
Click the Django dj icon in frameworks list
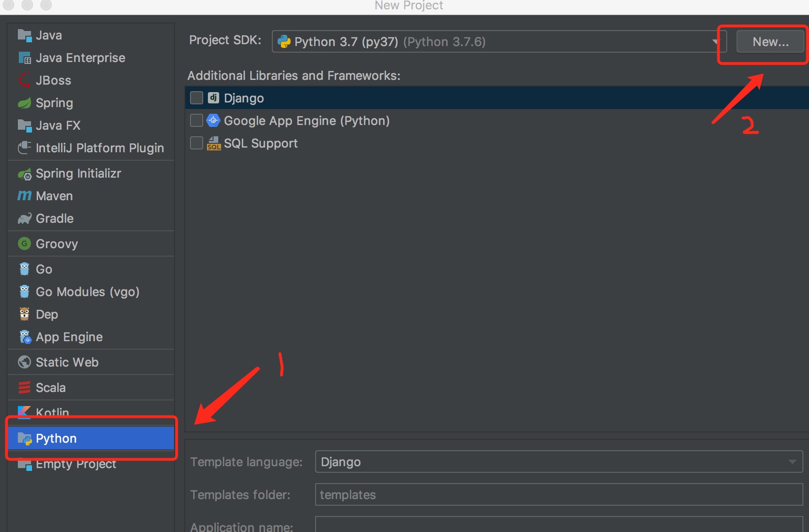213,98
